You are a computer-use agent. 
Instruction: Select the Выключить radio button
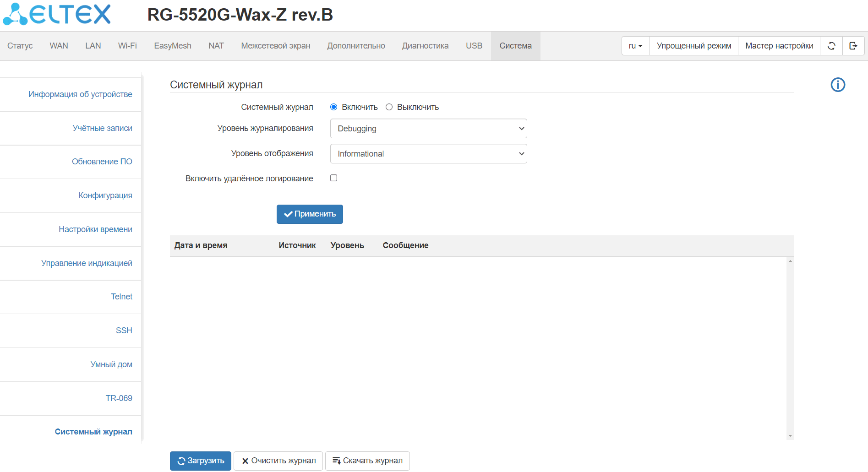pyautogui.click(x=389, y=107)
